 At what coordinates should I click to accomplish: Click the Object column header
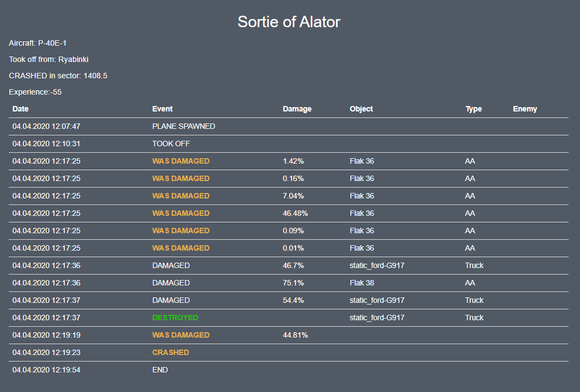(x=361, y=109)
